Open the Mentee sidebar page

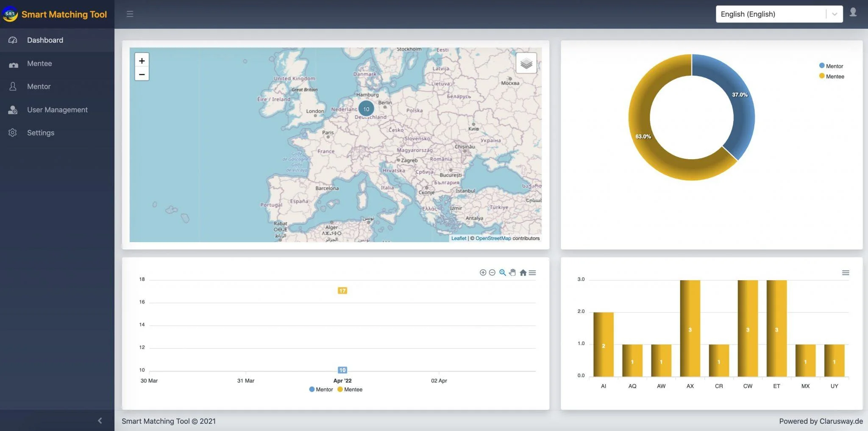pos(39,64)
